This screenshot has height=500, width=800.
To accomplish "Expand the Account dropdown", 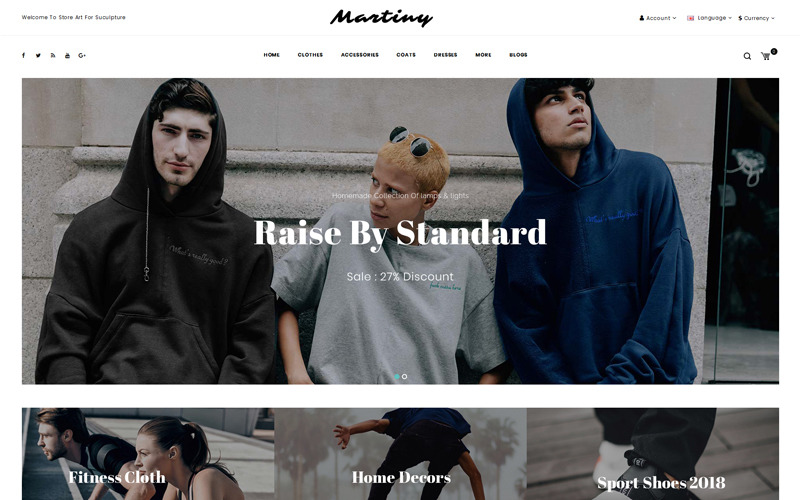I will [x=658, y=18].
